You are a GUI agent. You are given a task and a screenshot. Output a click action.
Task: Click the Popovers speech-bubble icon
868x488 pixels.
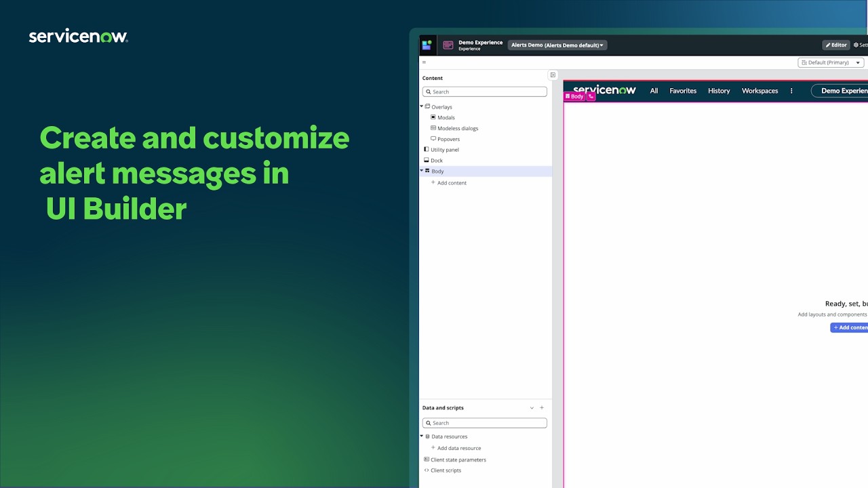(x=433, y=139)
